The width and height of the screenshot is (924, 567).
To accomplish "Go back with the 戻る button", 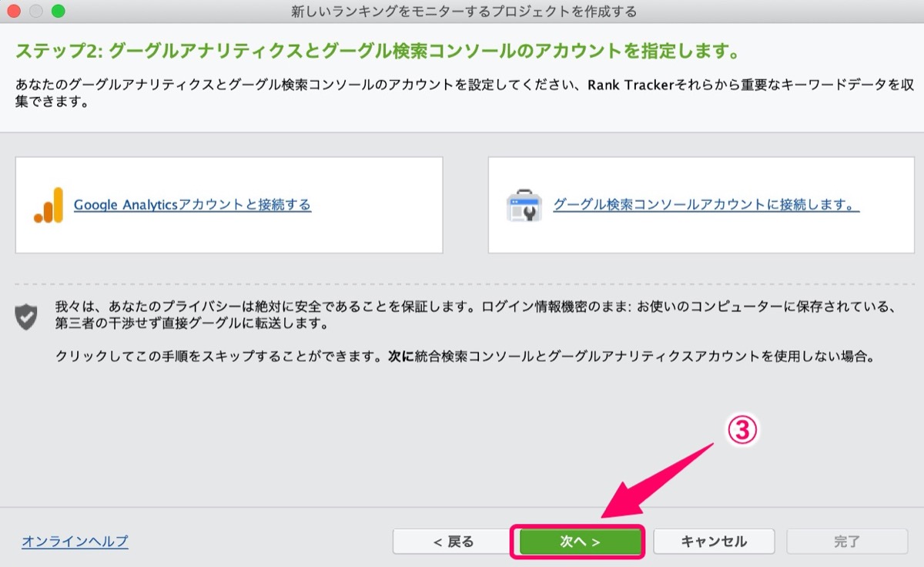I will click(454, 542).
